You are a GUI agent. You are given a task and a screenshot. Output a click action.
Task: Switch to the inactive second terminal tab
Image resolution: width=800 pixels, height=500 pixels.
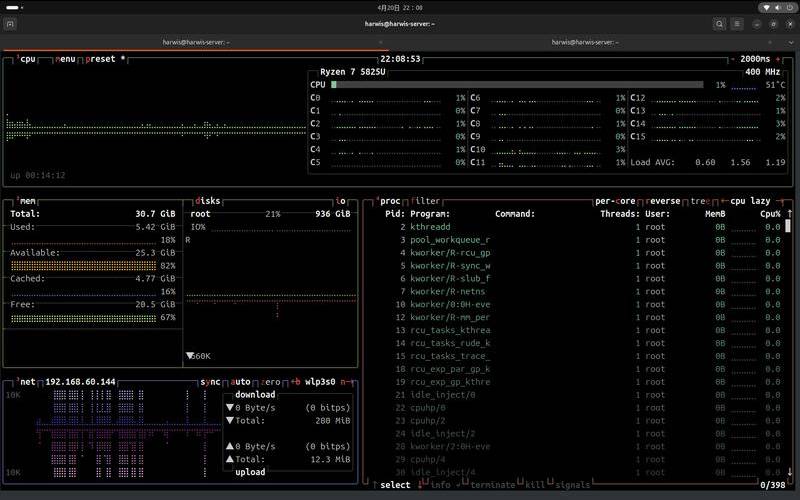coord(585,42)
